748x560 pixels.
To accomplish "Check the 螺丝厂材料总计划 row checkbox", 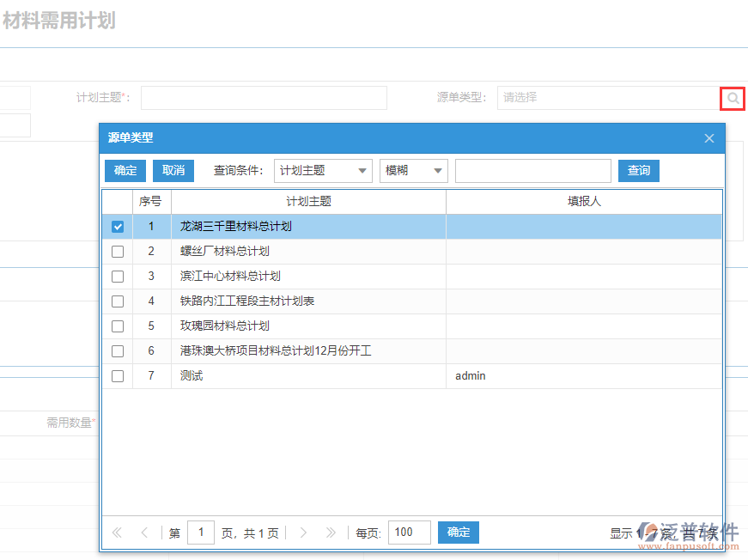I will click(117, 252).
